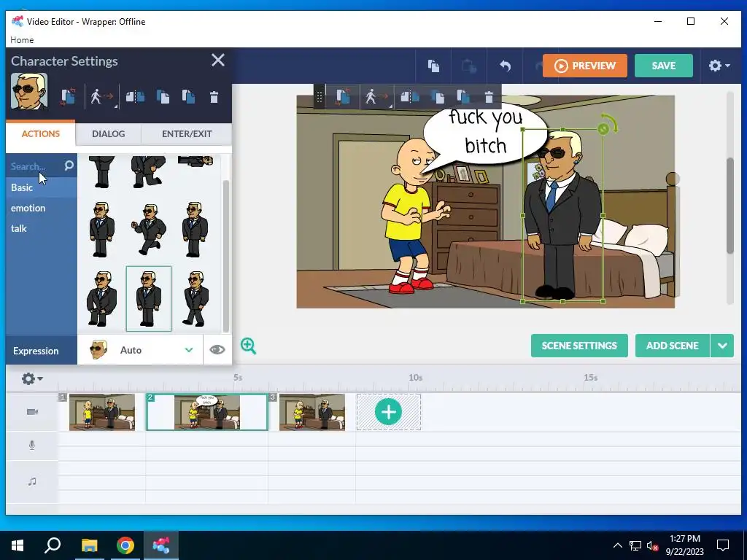747x560 pixels.
Task: Click the video camera track icon
Action: point(32,412)
